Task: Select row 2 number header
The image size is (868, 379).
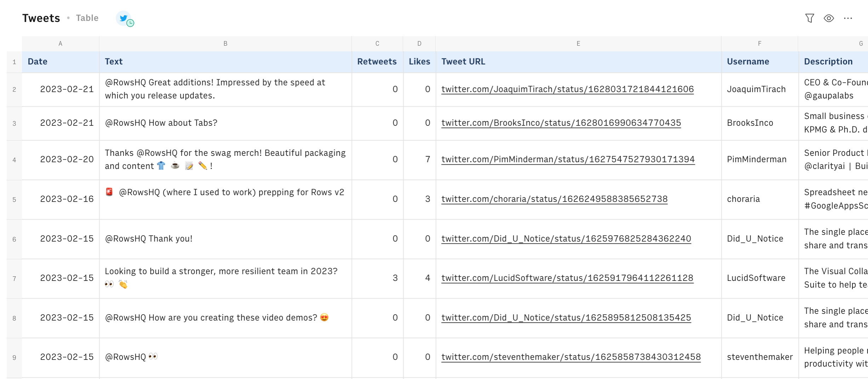Action: [14, 90]
